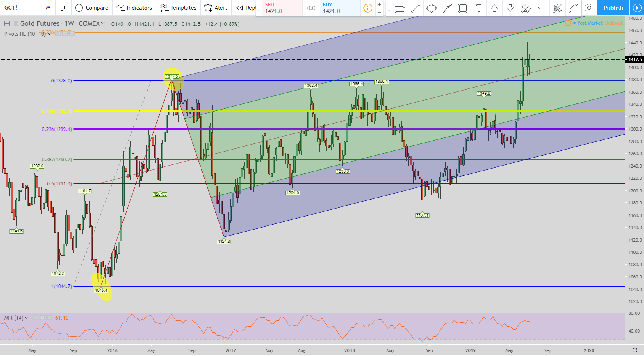Open the Compare symbol dialog
Viewport: 644px width, 356px height.
[x=92, y=8]
